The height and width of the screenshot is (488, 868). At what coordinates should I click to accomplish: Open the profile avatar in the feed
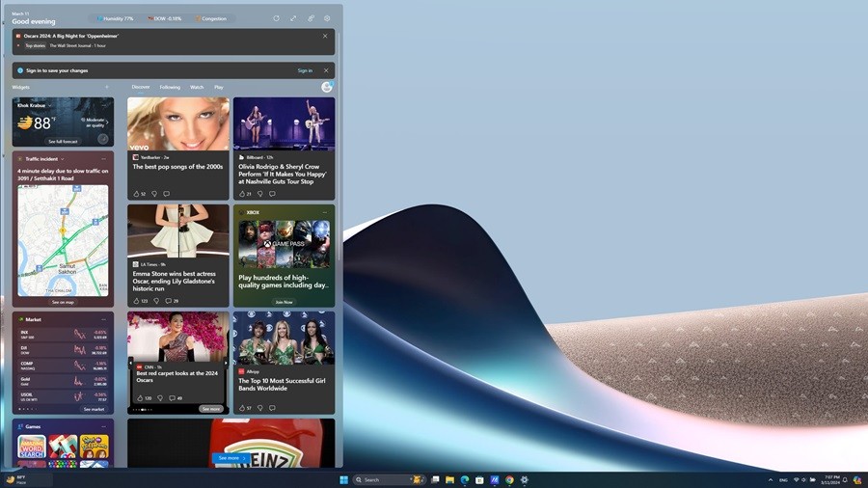click(327, 87)
